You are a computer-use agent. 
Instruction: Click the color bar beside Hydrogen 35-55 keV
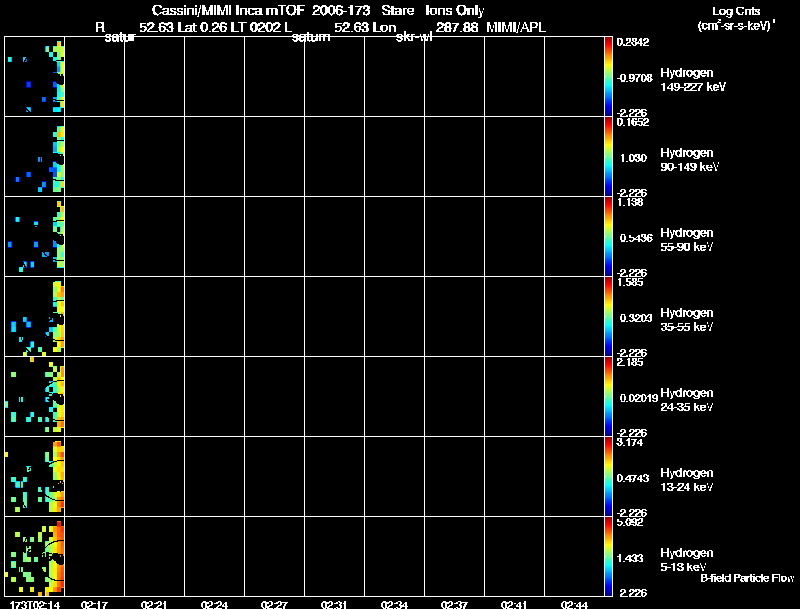[x=608, y=317]
